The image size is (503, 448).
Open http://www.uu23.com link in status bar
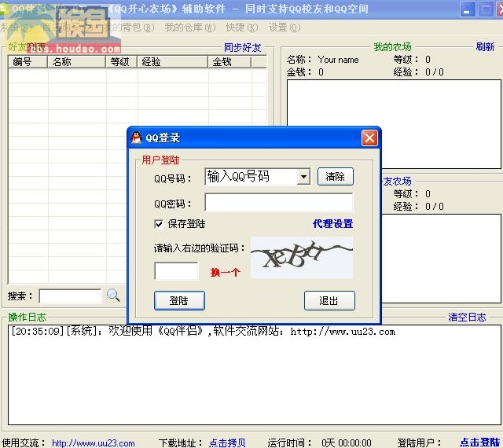coord(93,443)
